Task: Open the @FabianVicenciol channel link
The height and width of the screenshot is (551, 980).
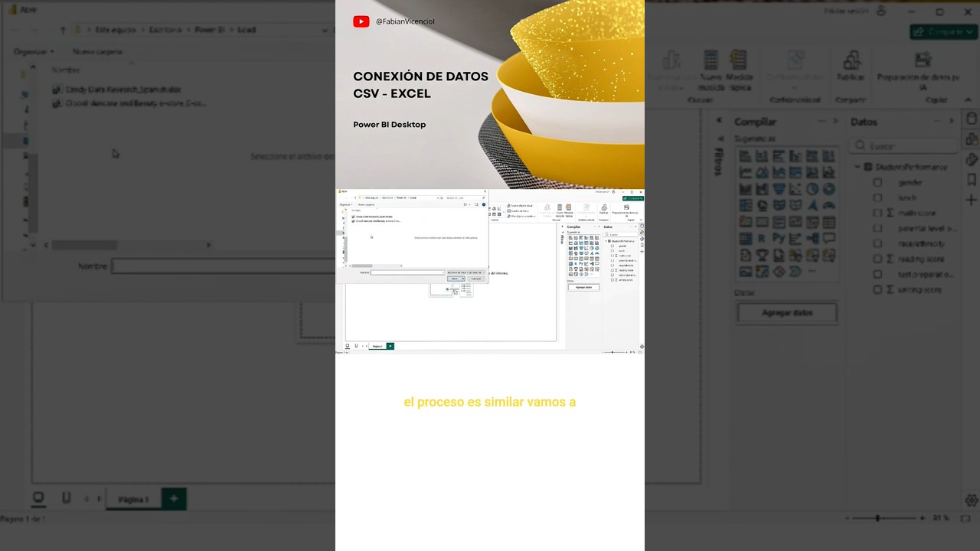Action: [x=405, y=21]
